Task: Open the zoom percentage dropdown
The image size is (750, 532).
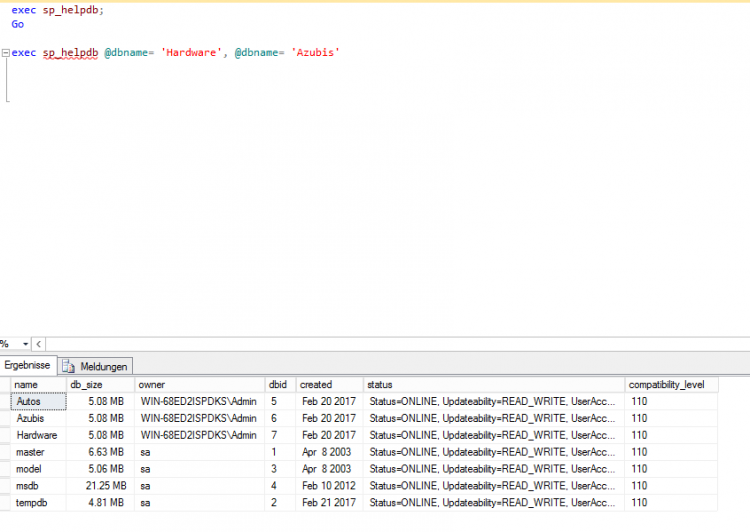Action: (25, 344)
